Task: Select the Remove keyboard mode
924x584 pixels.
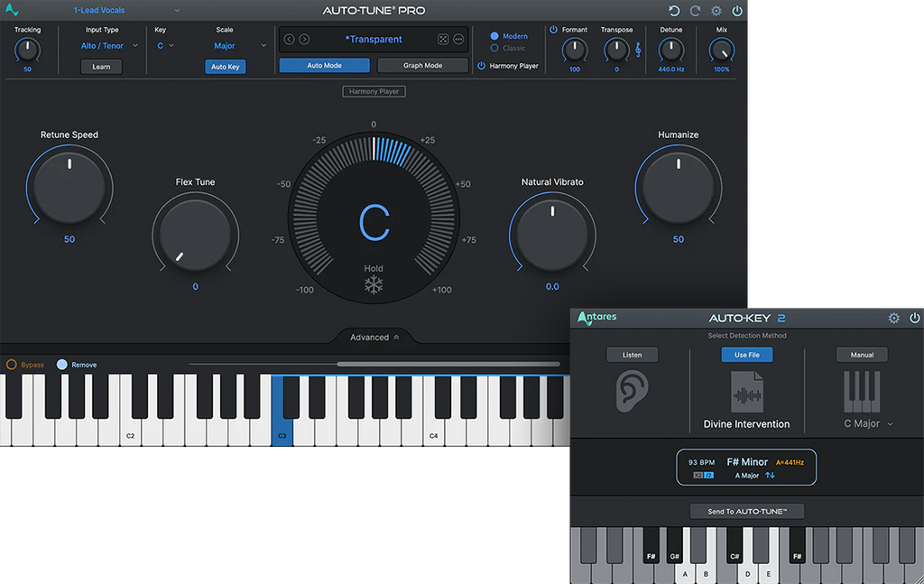Action: coord(62,365)
